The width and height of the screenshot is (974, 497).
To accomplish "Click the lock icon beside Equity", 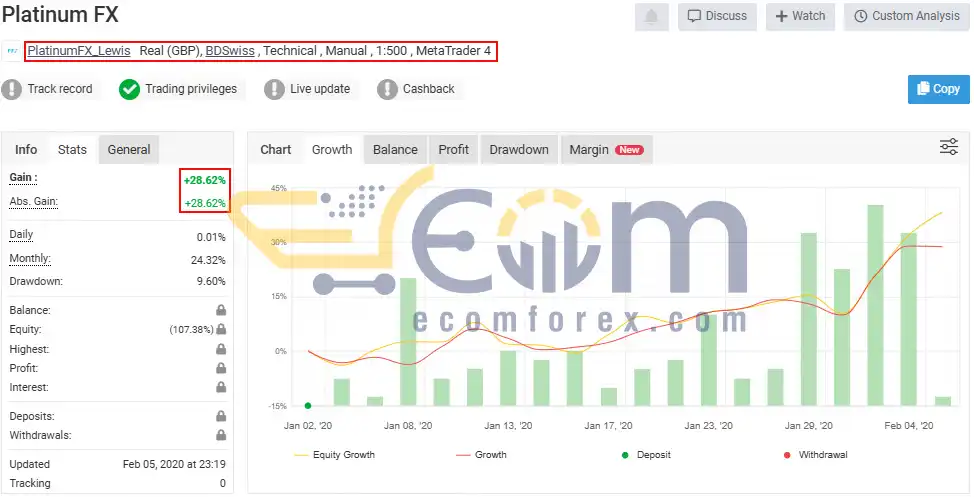I will pos(221,329).
